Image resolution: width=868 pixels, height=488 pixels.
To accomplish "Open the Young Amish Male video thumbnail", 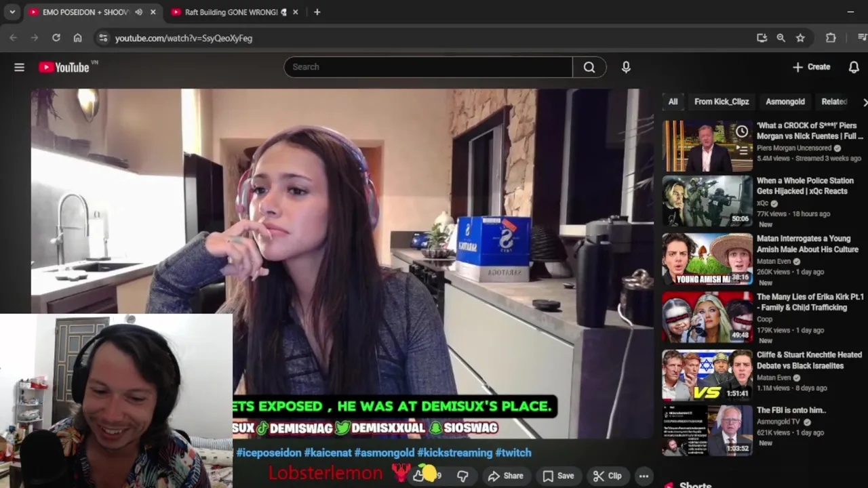I will point(707,259).
